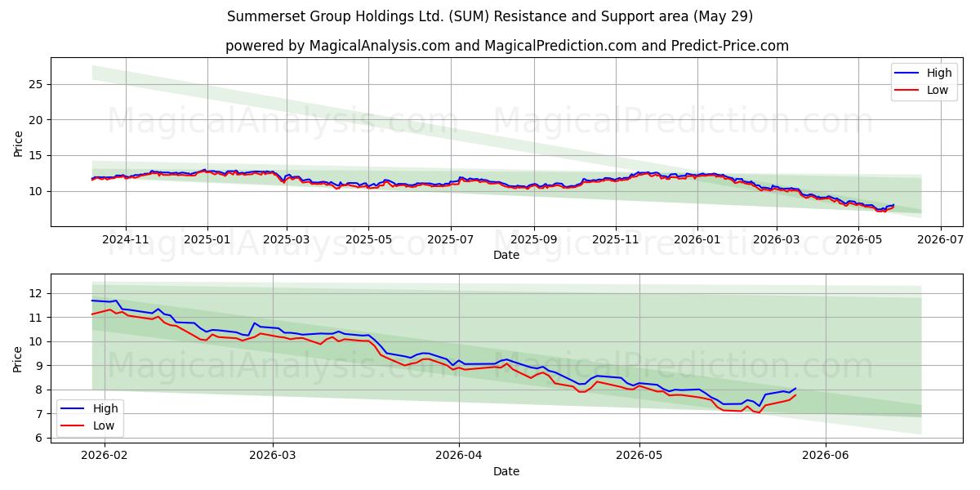Click the top chart's price tick '20'
This screenshot has width=980, height=490.
[38, 120]
